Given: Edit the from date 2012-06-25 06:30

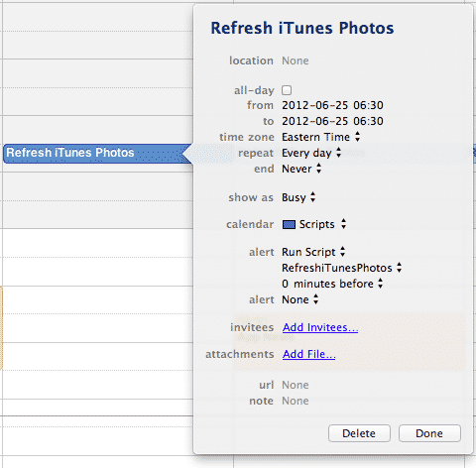Looking at the screenshot, I should tap(332, 105).
